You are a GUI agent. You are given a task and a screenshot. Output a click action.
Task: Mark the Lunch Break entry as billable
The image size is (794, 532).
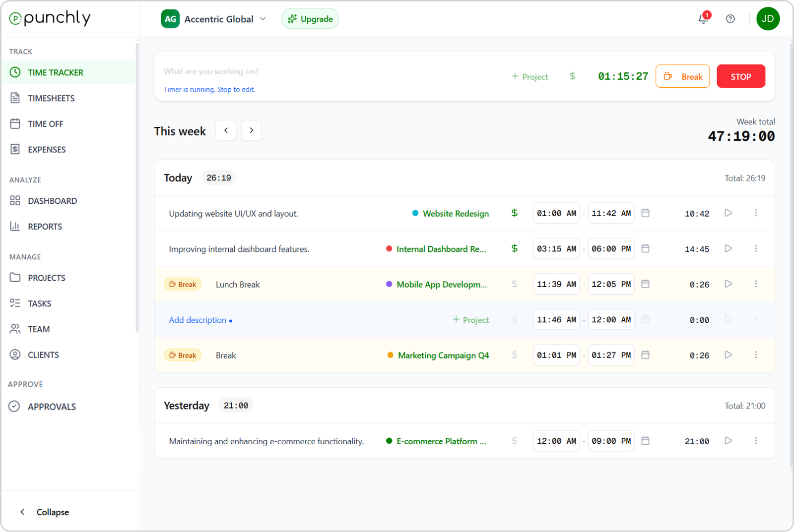pyautogui.click(x=515, y=284)
